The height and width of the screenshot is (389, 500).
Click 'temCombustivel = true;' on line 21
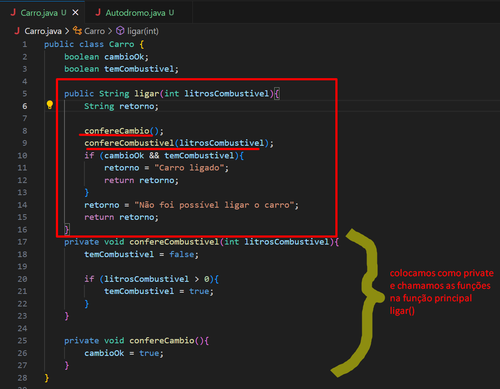click(x=159, y=291)
